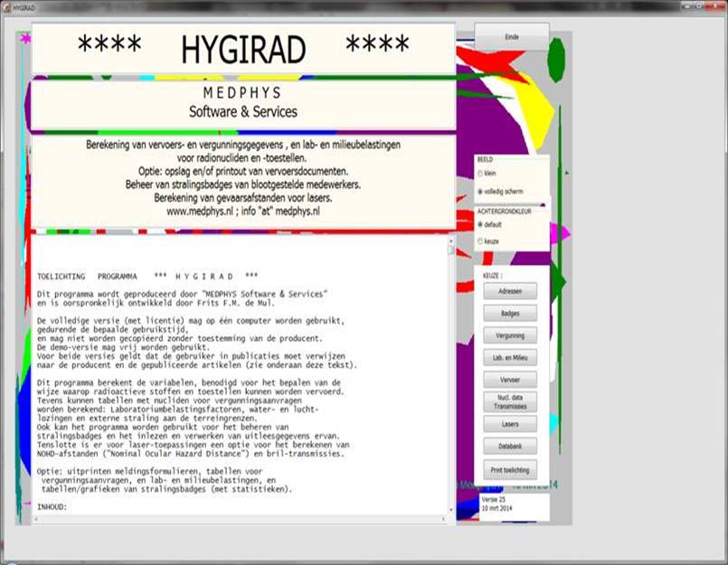The width and height of the screenshot is (728, 565).
Task: Close the HYGIRAD window
Action: tap(715, 5)
